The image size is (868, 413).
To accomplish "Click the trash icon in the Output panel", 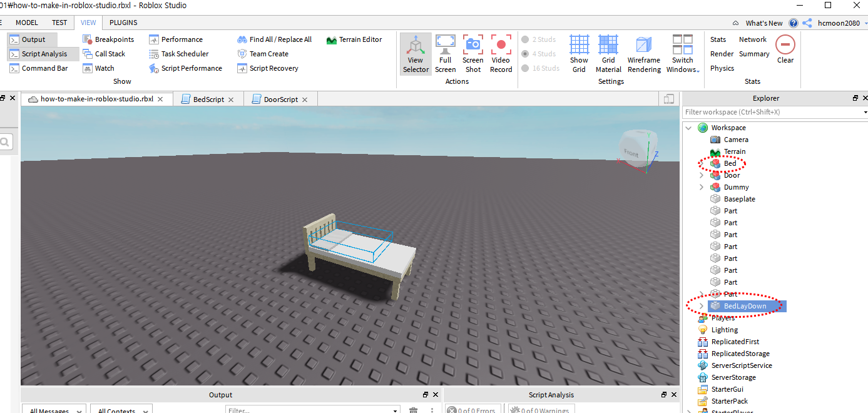I will 413,410.
